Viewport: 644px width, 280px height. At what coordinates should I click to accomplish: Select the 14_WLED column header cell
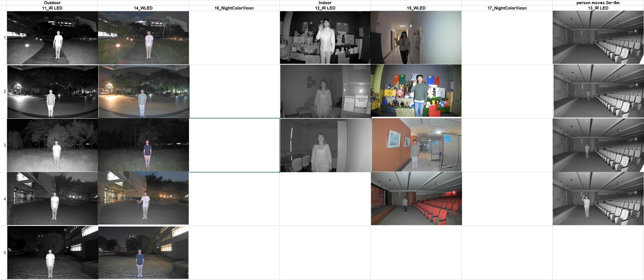(143, 8)
